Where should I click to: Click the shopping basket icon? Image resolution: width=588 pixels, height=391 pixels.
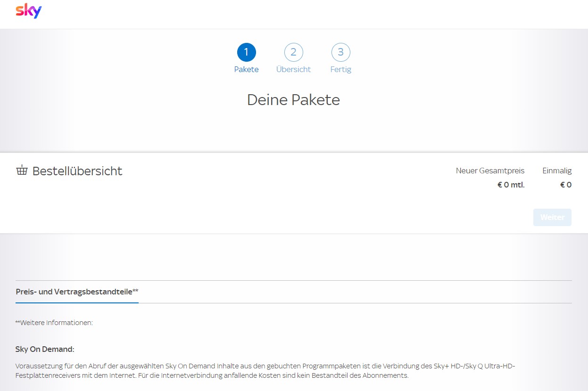(22, 171)
